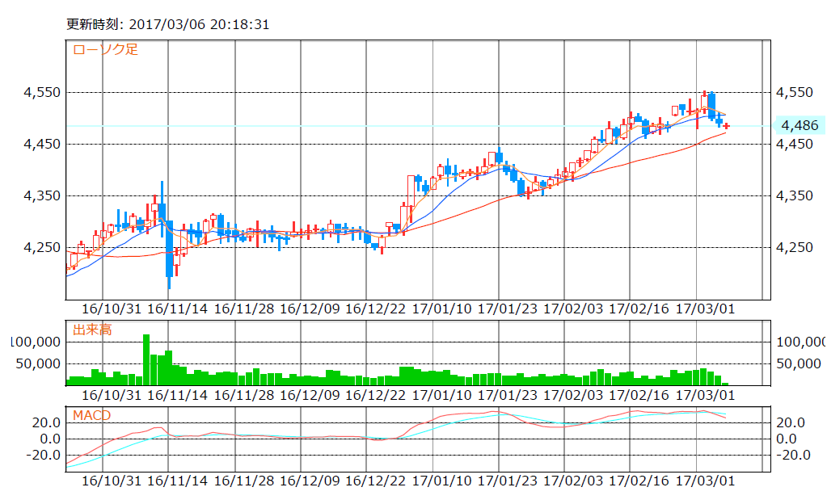Click date 17/01/23 under the candlestick chart

point(508,309)
